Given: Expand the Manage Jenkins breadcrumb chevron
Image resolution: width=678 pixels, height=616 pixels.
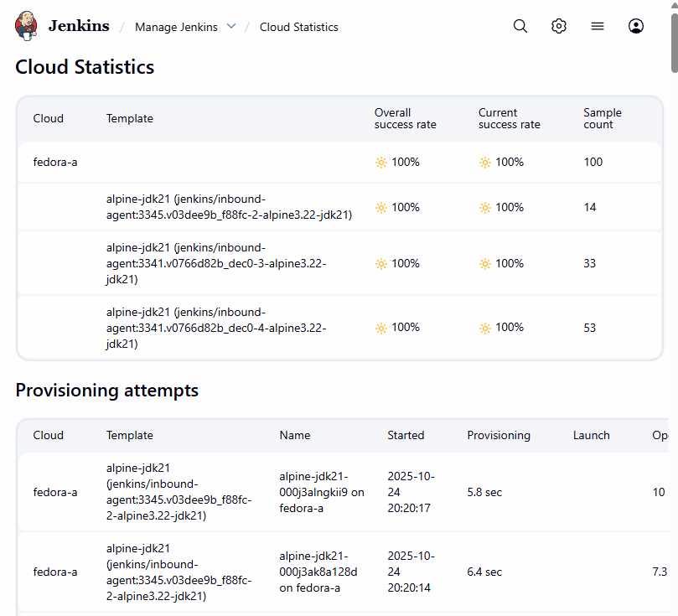Looking at the screenshot, I should [231, 26].
